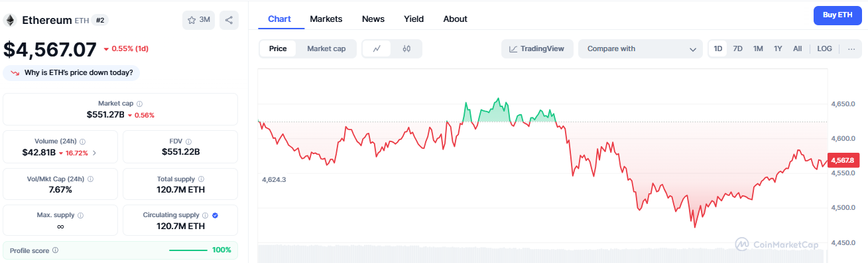Select the All time range
This screenshot has height=263, width=868.
click(798, 48)
